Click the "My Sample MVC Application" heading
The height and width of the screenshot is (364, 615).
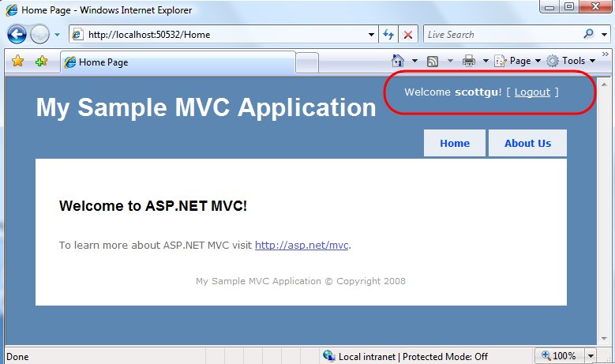[206, 107]
